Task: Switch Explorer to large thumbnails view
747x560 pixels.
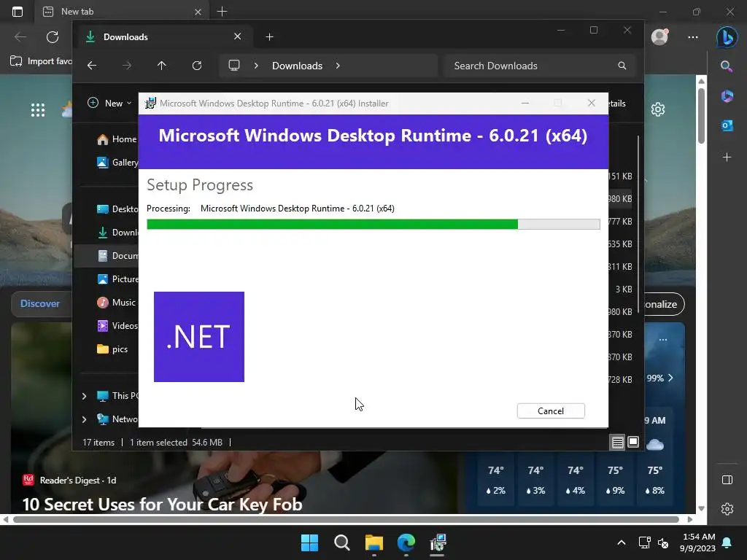Action: coord(633,442)
